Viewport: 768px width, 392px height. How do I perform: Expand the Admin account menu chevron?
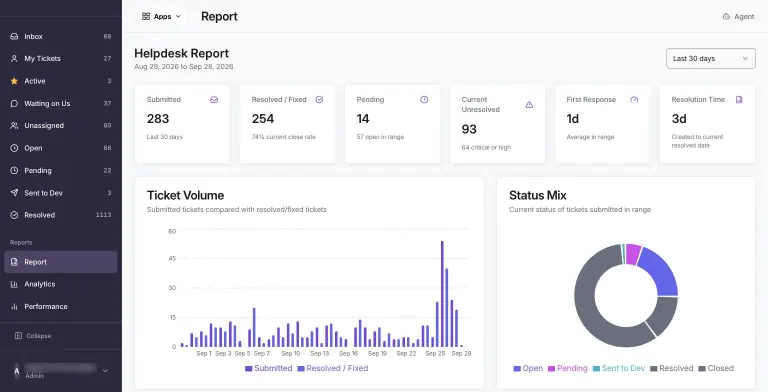(x=105, y=371)
